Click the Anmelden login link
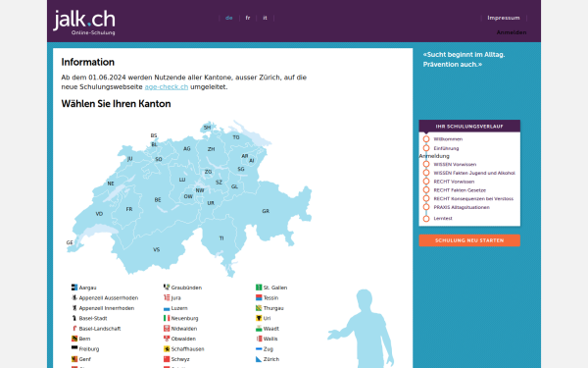Image resolution: width=588 pixels, height=368 pixels. click(x=512, y=32)
